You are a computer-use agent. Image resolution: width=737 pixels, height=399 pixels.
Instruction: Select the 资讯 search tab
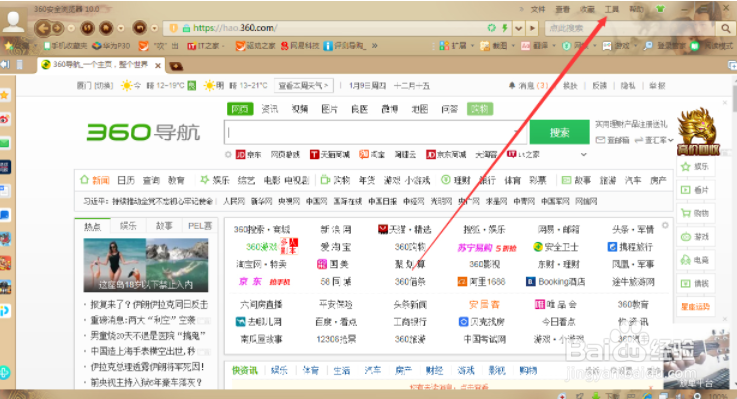(270, 109)
